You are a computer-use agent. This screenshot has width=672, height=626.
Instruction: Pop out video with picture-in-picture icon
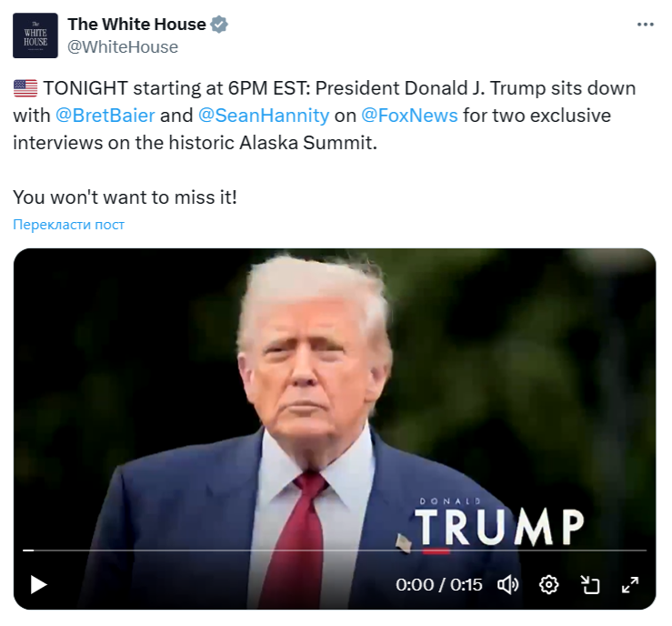(x=590, y=585)
